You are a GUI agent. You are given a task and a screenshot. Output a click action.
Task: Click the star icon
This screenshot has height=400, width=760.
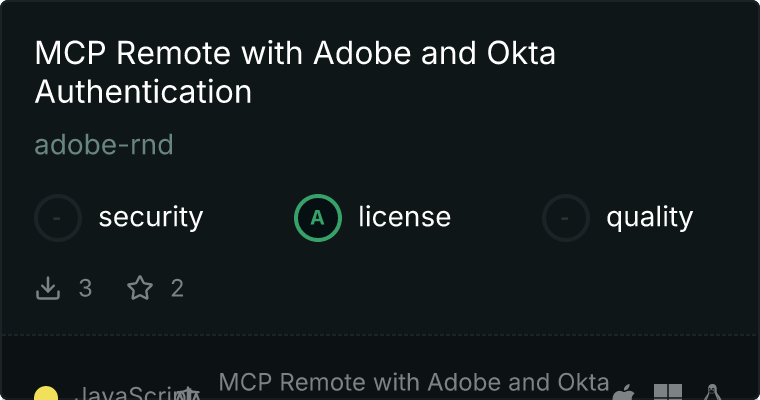pyautogui.click(x=140, y=288)
